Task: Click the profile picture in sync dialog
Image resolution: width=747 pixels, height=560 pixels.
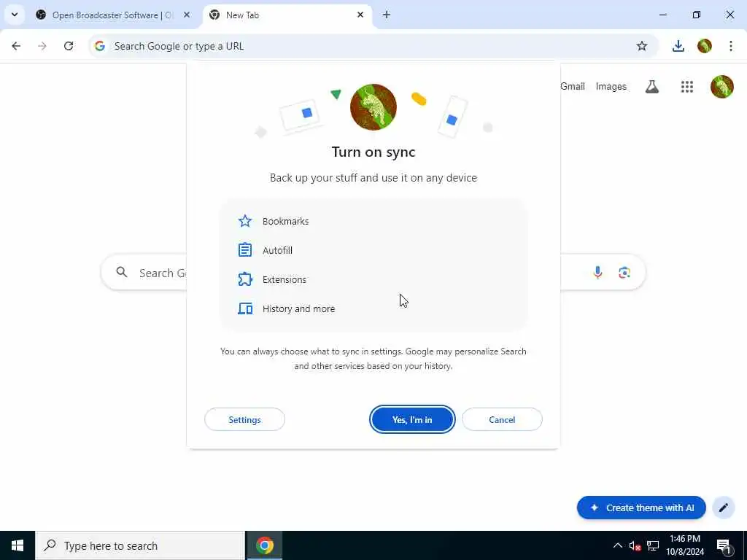Action: pyautogui.click(x=373, y=107)
